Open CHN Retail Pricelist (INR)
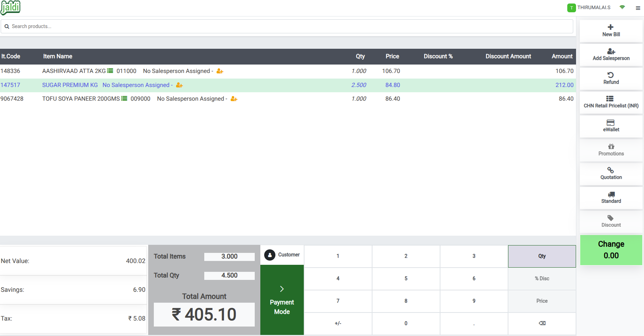 pos(611,102)
